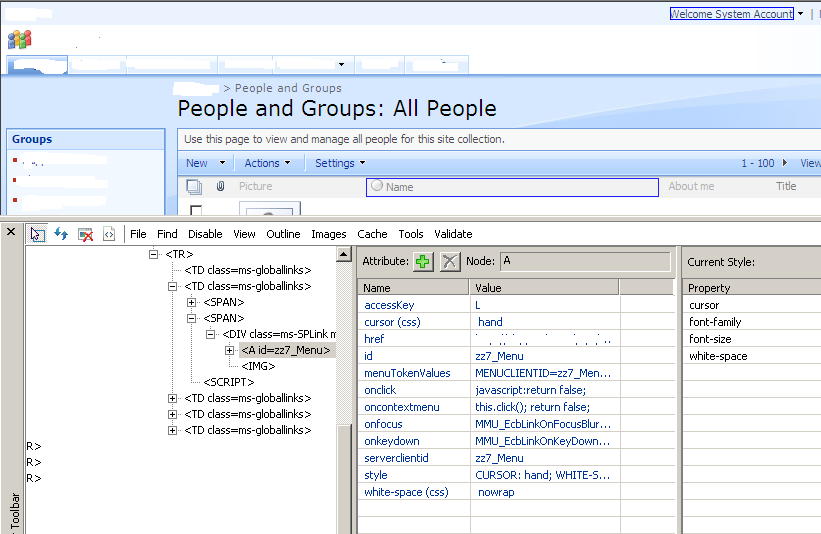The height and width of the screenshot is (534, 821).
Task: Select the cursor (css) attribute row
Action: (x=516, y=322)
